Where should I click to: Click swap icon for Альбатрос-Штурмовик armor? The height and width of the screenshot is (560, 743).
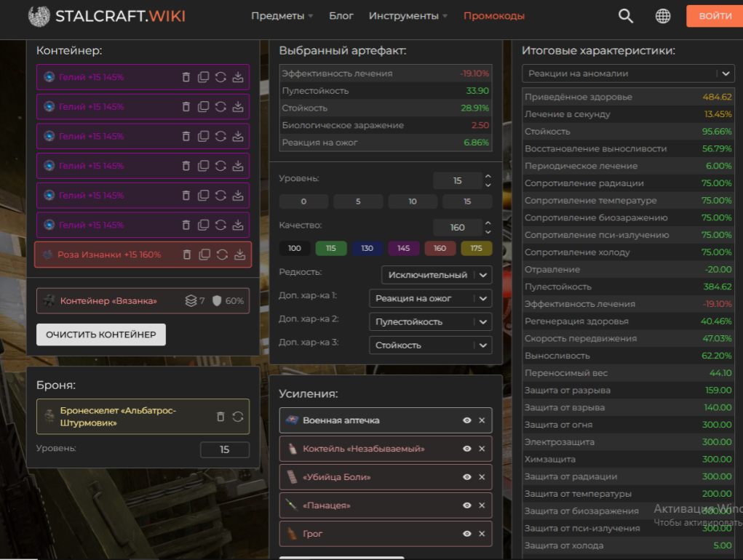238,417
